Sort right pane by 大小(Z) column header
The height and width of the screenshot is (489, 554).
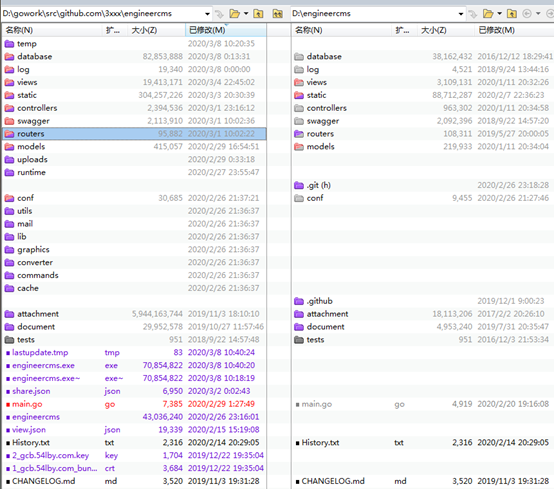point(446,30)
